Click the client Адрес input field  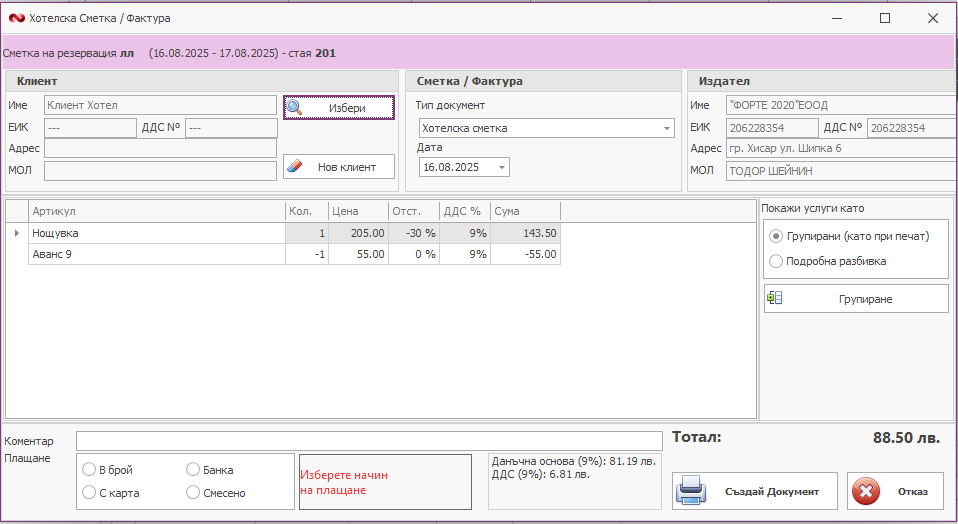pyautogui.click(x=160, y=148)
